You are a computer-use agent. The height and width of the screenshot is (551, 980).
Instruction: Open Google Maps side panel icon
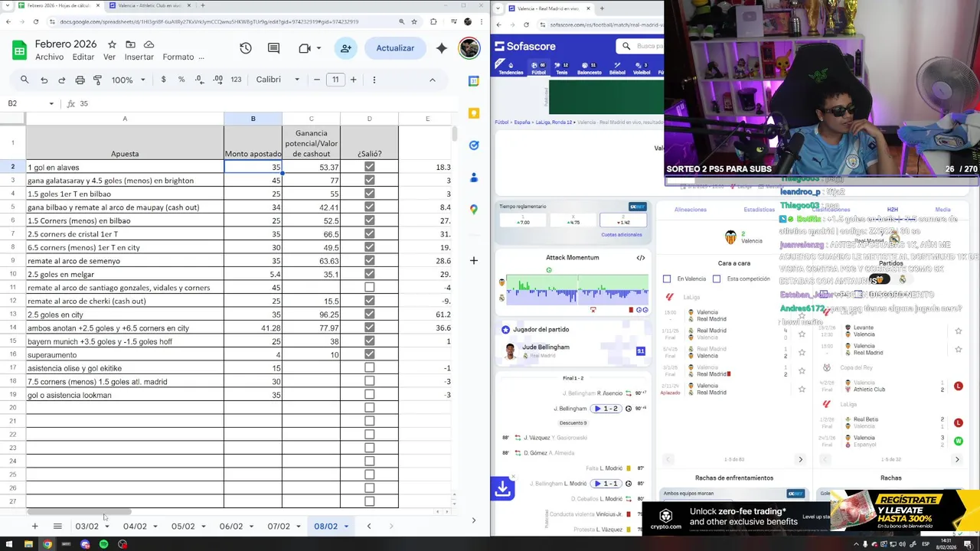474,210
